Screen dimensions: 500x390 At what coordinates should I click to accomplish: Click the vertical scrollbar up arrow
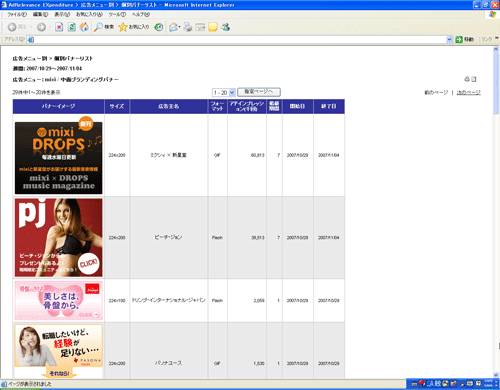[x=496, y=49]
